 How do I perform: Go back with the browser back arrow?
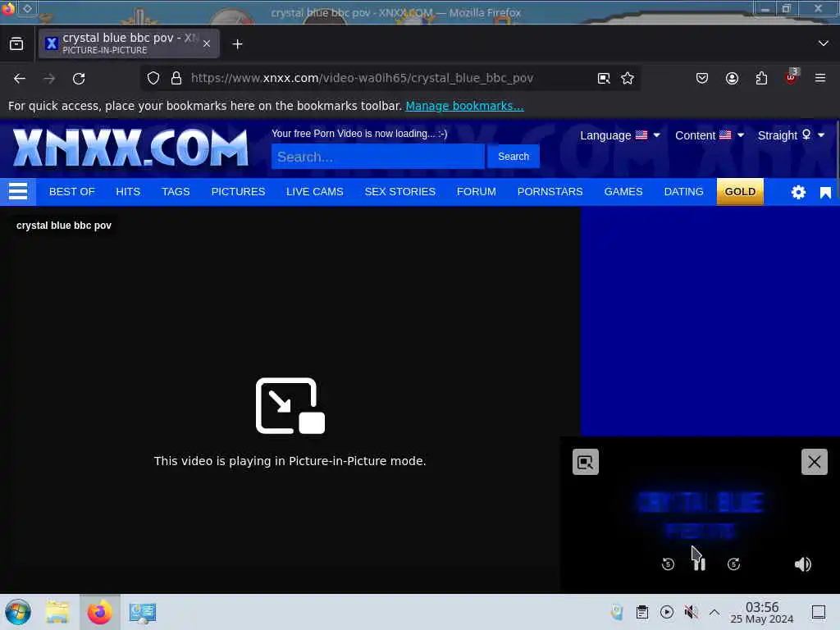pyautogui.click(x=20, y=79)
